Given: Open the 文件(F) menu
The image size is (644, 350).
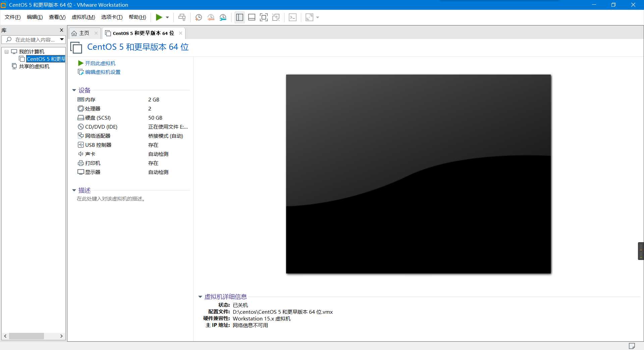Looking at the screenshot, I should 13,17.
